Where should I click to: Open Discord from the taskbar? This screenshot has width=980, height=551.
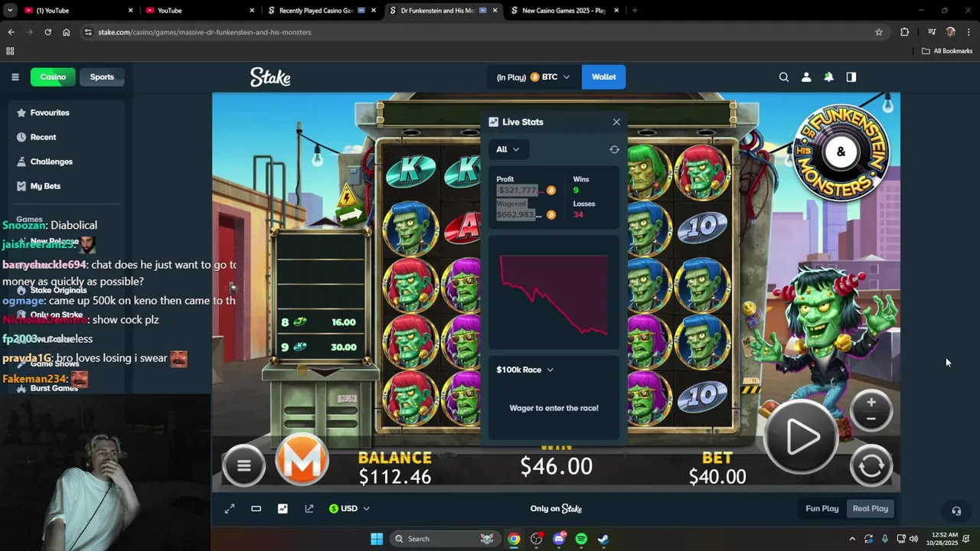(x=559, y=539)
